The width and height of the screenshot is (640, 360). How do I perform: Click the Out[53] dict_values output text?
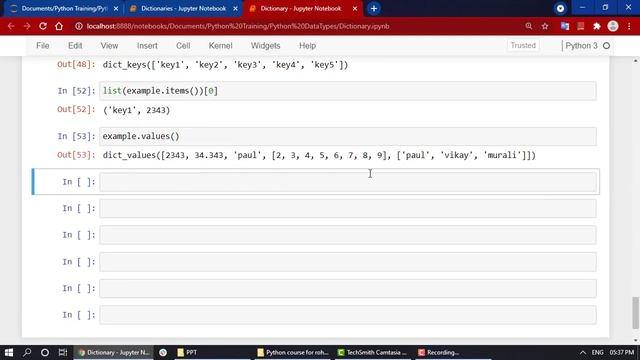tap(319, 155)
